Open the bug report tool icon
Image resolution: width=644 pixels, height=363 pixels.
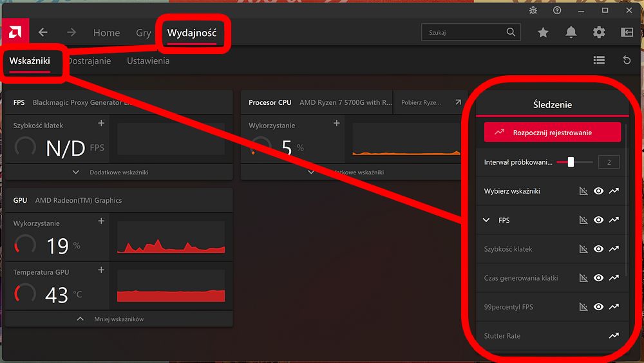point(533,10)
